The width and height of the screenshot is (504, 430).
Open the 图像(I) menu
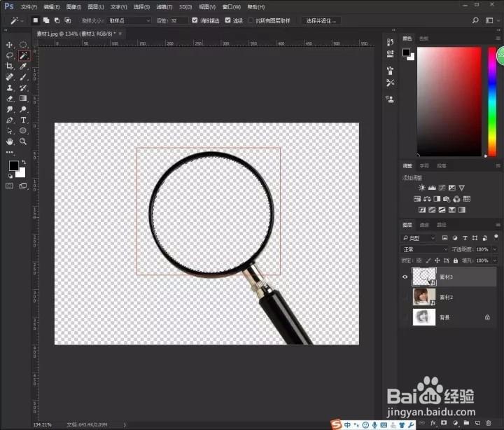coord(73,7)
